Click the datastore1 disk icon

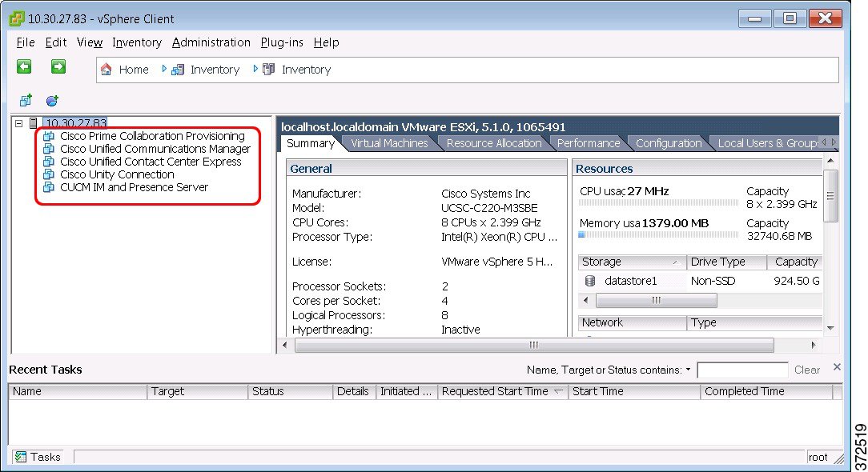(x=590, y=281)
